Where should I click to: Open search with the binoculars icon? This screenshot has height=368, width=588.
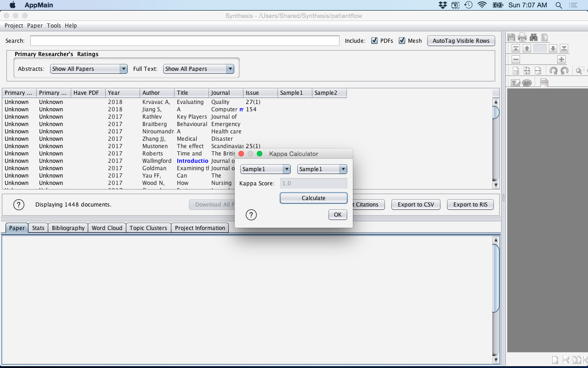coord(533,37)
